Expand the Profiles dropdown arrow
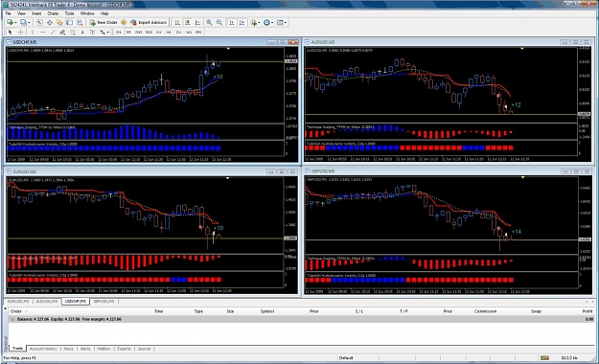 tap(29, 23)
